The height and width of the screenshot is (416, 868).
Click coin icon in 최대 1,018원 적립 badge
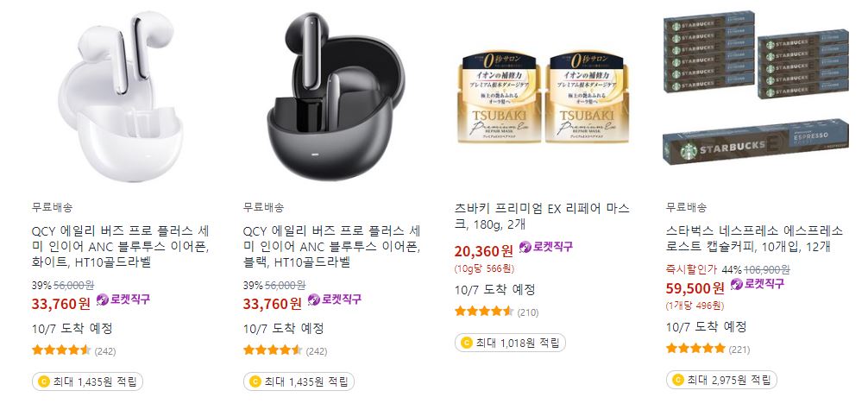point(466,343)
